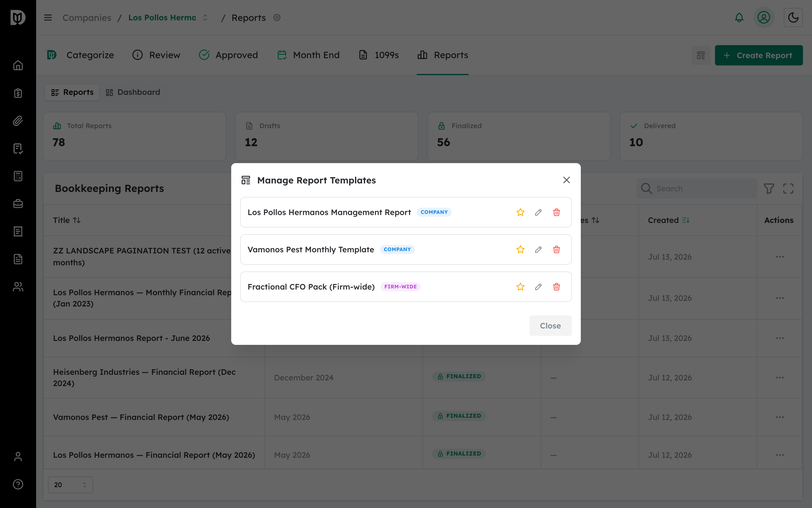Image resolution: width=812 pixels, height=508 pixels.
Task: Switch to the Month End tab
Action: coord(309,55)
